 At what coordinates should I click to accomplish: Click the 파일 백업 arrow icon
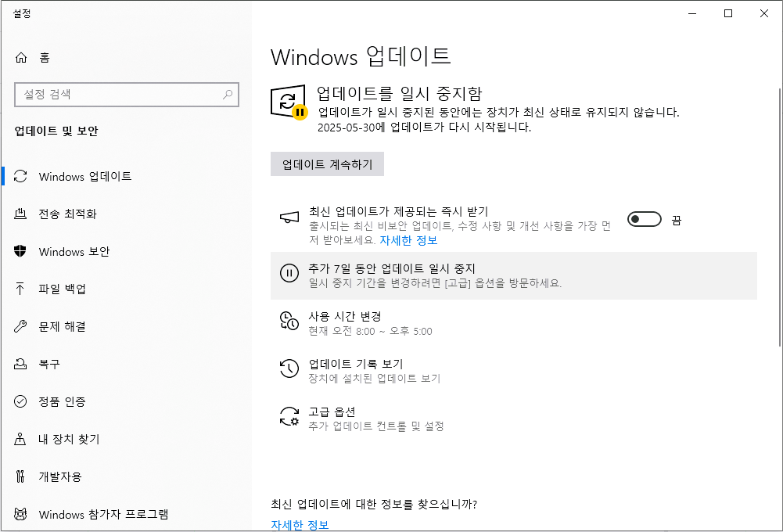(x=20, y=289)
